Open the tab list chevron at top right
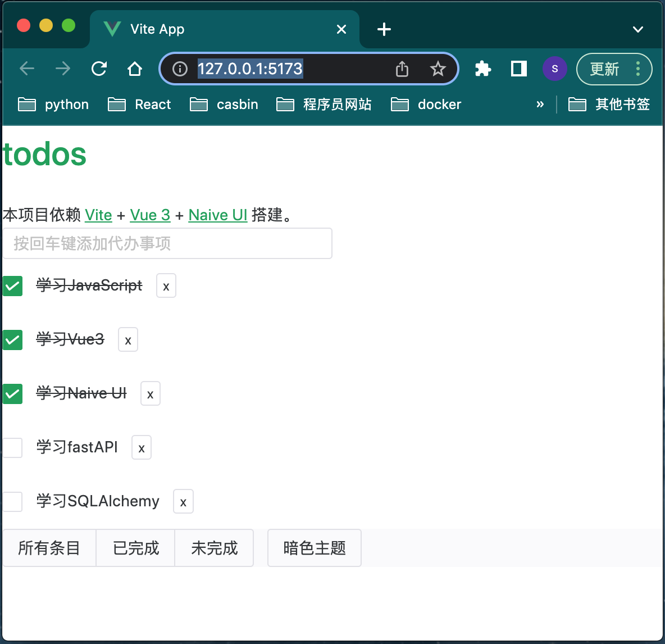 [637, 29]
